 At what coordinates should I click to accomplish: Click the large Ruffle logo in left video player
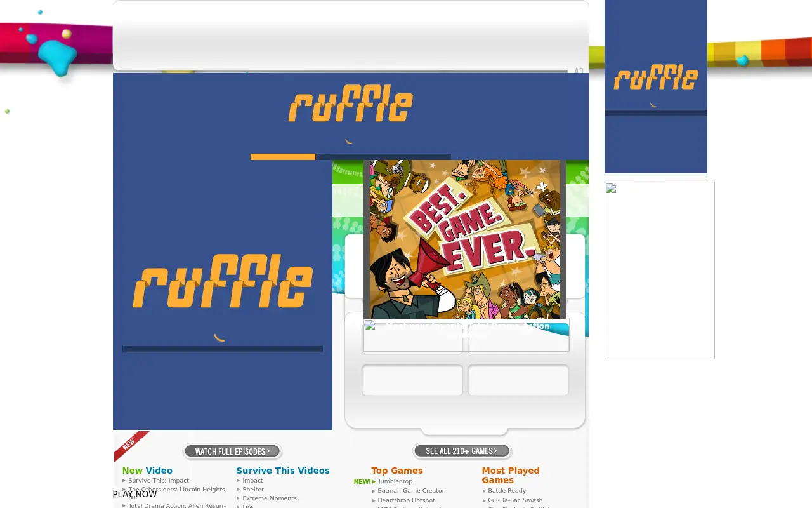click(223, 281)
